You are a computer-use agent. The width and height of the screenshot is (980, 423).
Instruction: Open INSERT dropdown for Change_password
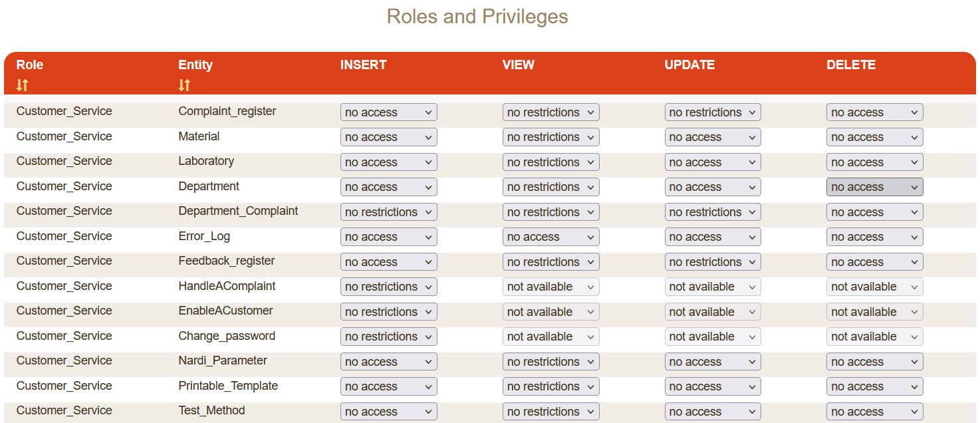(389, 337)
